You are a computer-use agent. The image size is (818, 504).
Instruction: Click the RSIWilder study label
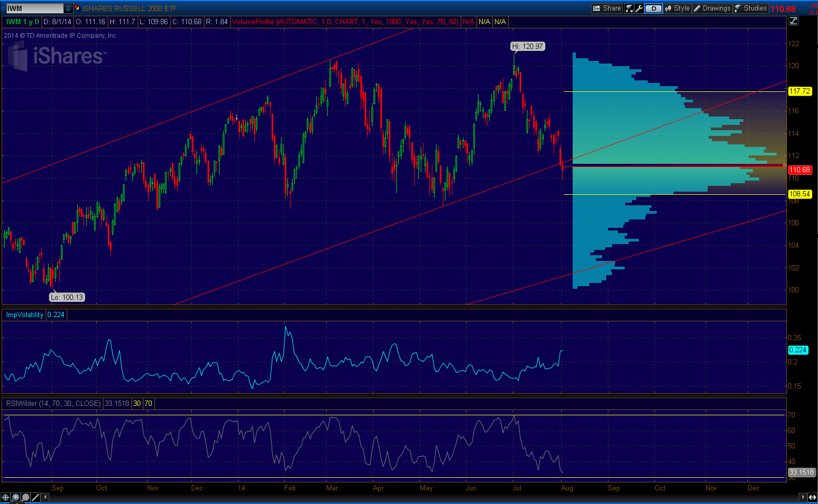tap(53, 403)
